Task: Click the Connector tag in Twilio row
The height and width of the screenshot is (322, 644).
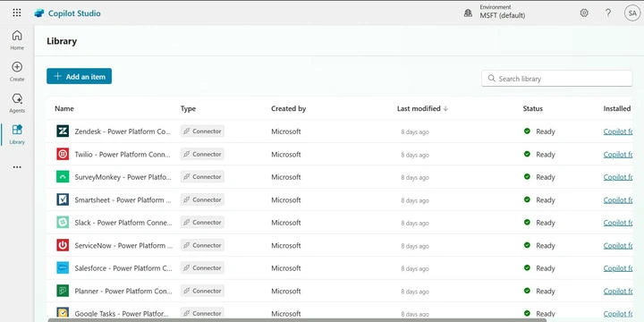Action: pyautogui.click(x=202, y=154)
